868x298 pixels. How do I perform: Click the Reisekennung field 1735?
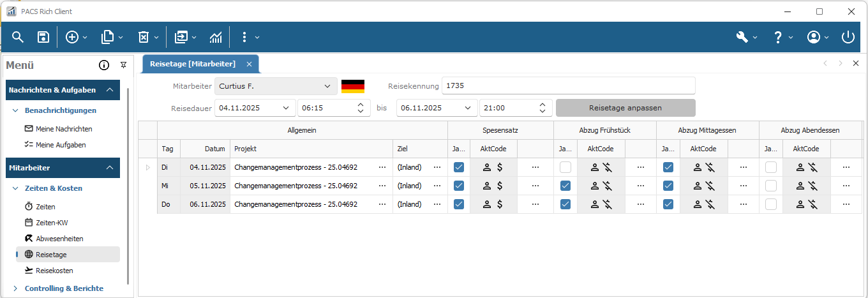click(x=569, y=86)
